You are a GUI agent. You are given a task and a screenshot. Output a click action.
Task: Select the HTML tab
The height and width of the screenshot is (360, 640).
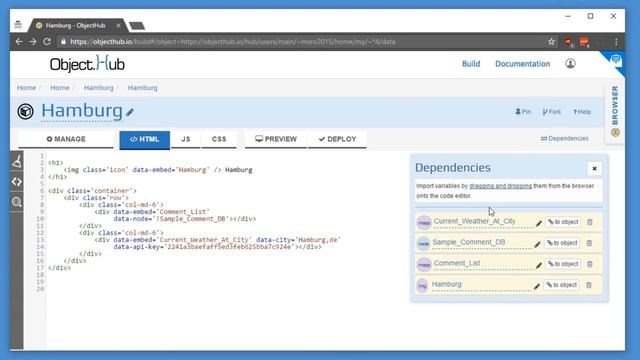(x=144, y=140)
